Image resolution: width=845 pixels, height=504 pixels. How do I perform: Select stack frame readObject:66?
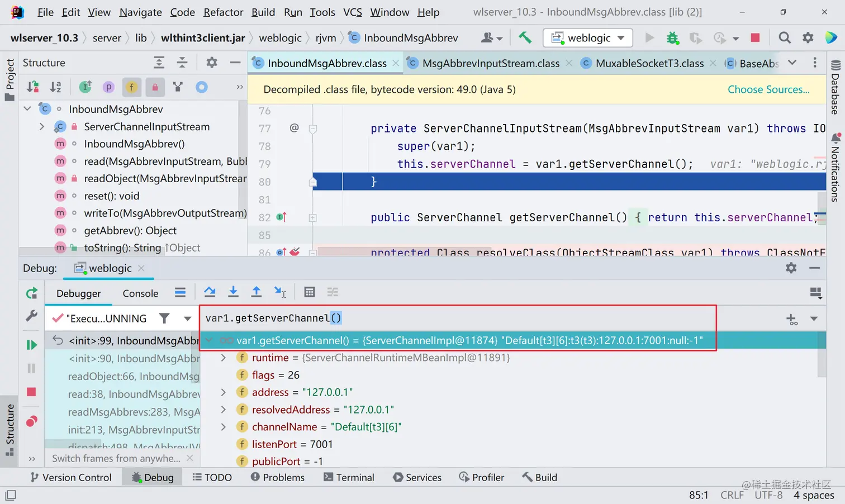coord(133,376)
